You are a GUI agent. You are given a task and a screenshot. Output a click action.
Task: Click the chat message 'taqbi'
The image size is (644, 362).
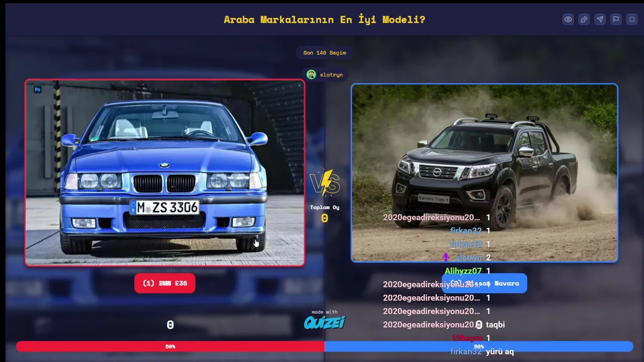495,325
